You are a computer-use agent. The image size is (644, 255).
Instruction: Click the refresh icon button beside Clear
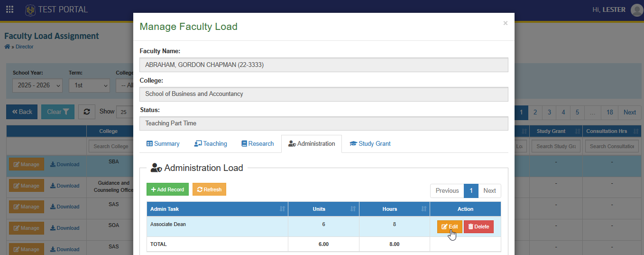click(87, 112)
